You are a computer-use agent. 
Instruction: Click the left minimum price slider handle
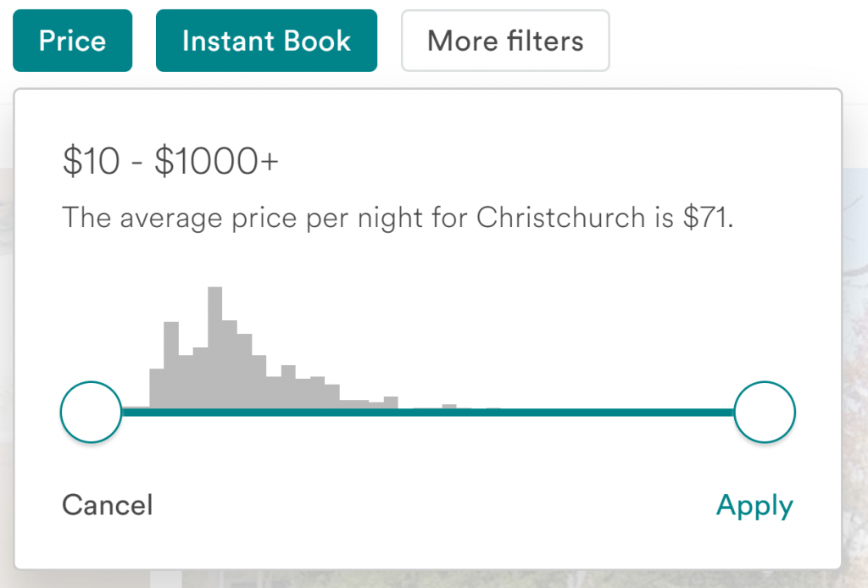tap(91, 412)
